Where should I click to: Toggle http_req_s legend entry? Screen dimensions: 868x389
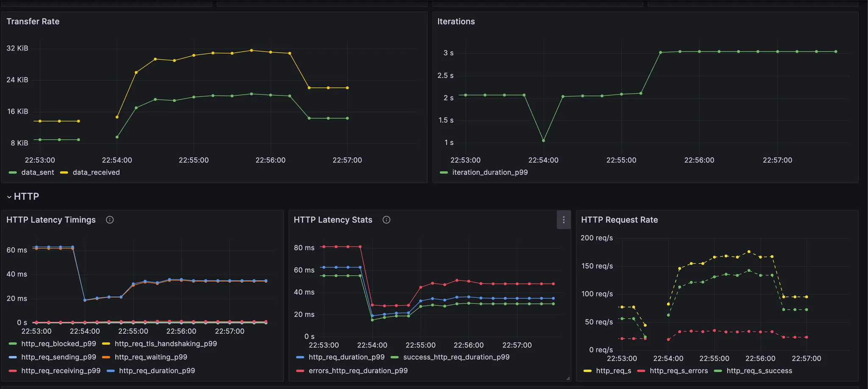pos(614,371)
